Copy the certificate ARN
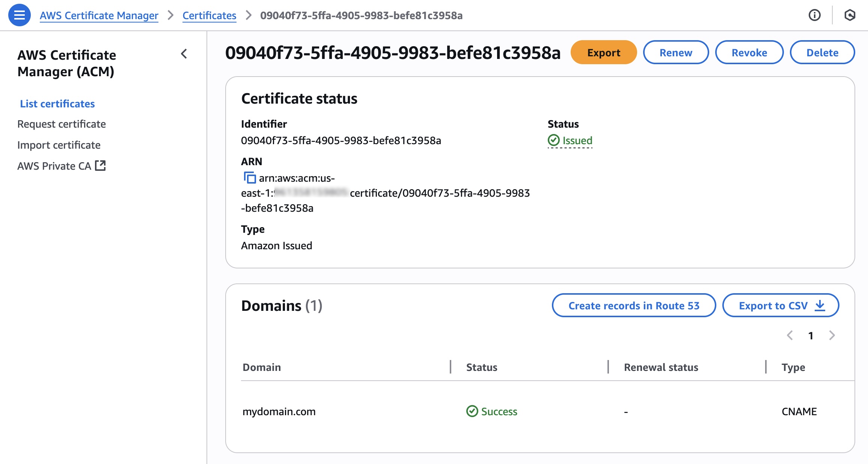 click(x=250, y=178)
